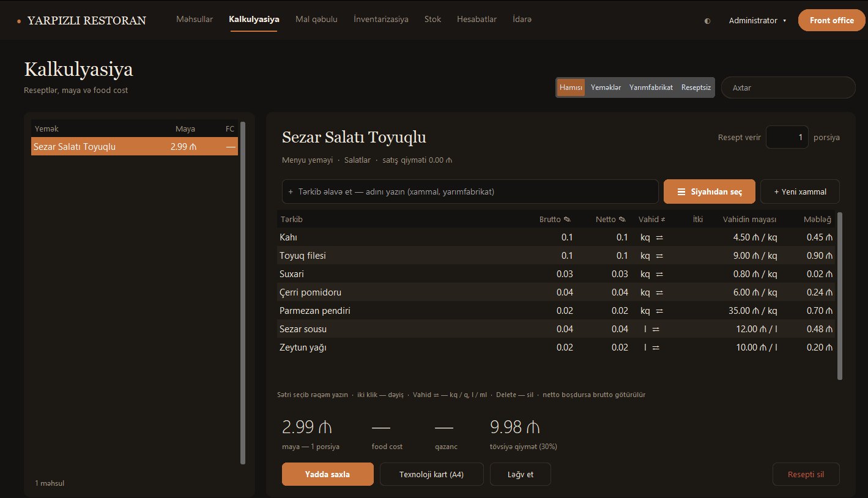Select Sezar Salatı Toyuqlu in the dish list
This screenshot has height=498, width=868.
coord(135,146)
